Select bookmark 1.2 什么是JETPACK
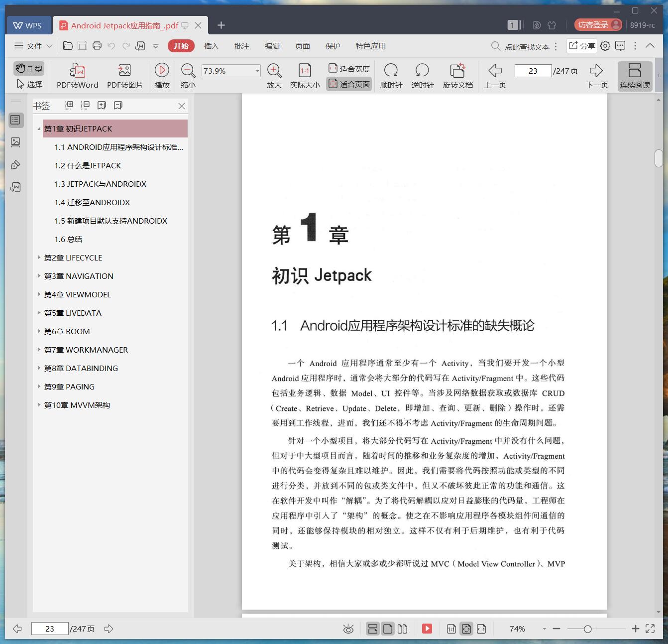Screen dimensions: 668x644 [x=88, y=165]
